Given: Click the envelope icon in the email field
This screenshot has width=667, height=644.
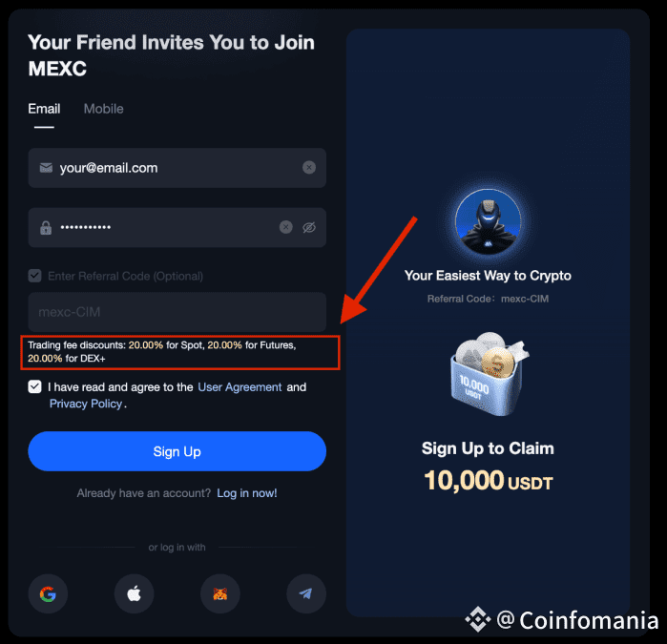Looking at the screenshot, I should (x=46, y=168).
